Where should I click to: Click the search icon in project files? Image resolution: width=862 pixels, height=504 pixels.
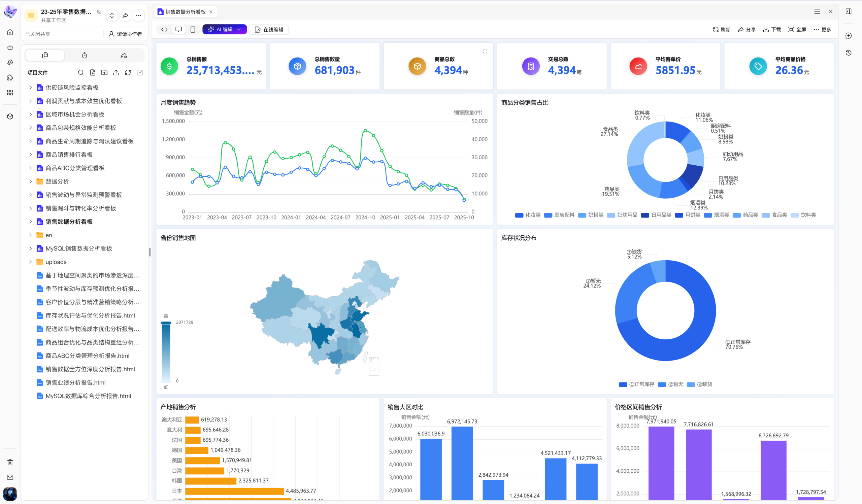(81, 72)
